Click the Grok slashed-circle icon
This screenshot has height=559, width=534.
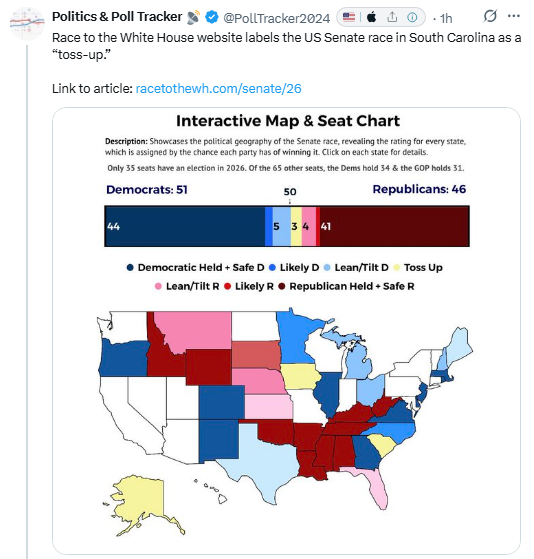(490, 16)
